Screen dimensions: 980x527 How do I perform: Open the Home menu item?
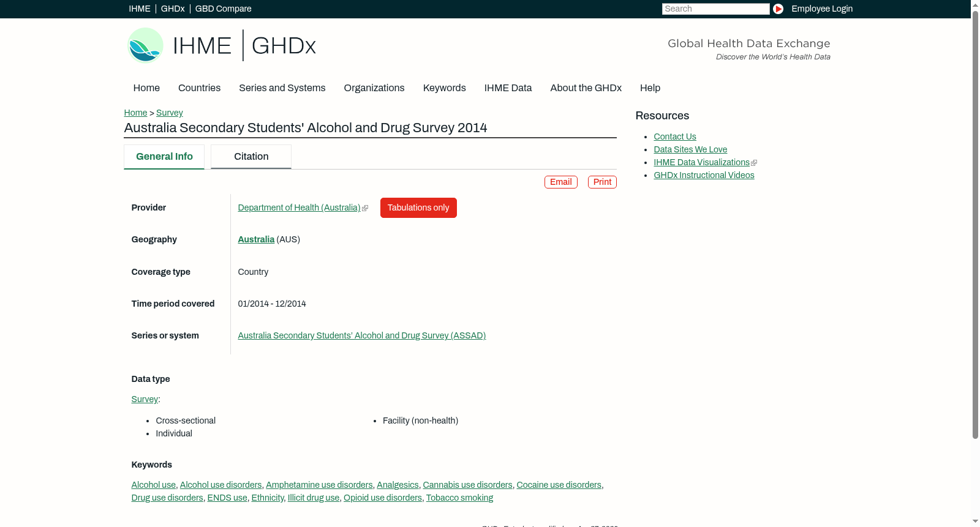click(x=146, y=88)
